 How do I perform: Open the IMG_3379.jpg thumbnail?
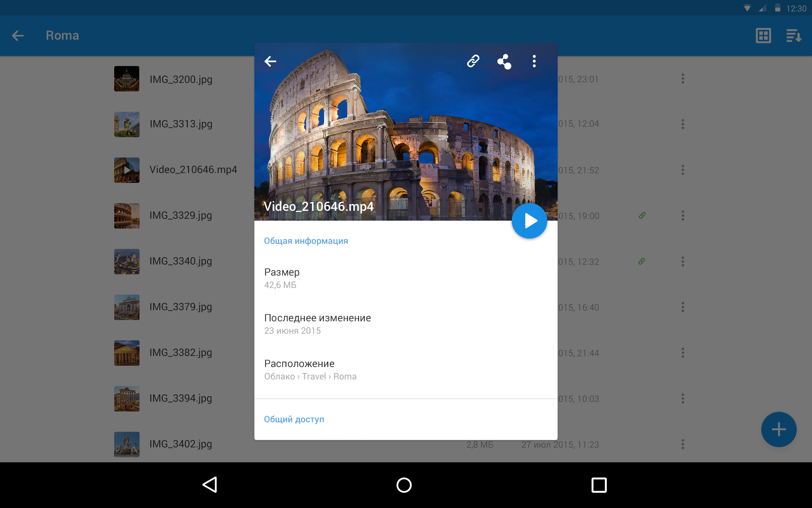127,307
